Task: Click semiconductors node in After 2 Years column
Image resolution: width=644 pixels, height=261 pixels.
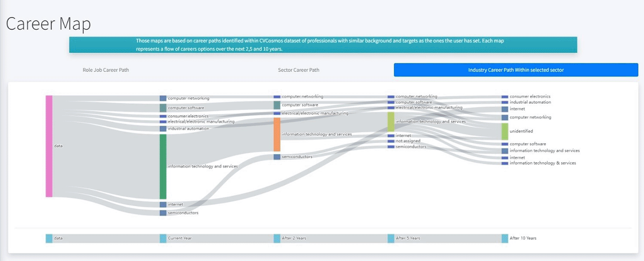Action: [277, 157]
